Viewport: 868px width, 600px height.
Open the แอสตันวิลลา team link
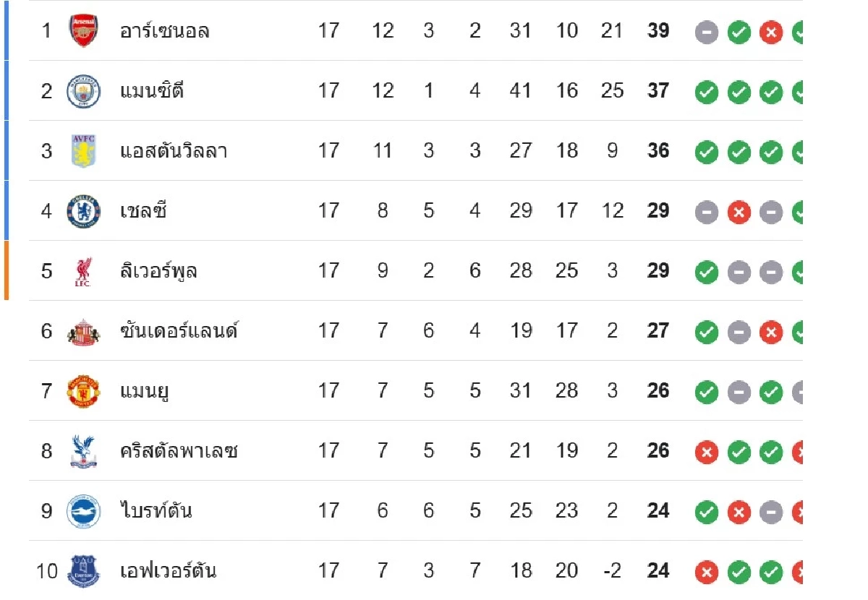pyautogui.click(x=174, y=151)
